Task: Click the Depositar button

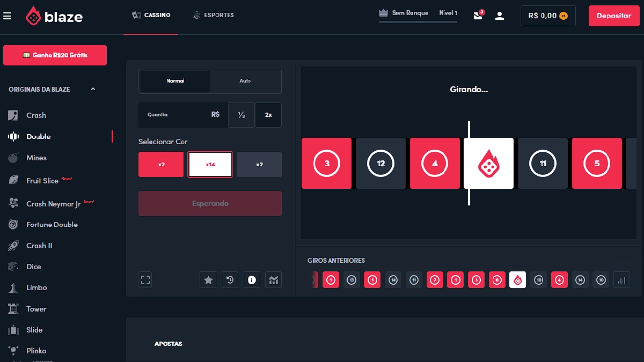Action: (x=614, y=16)
